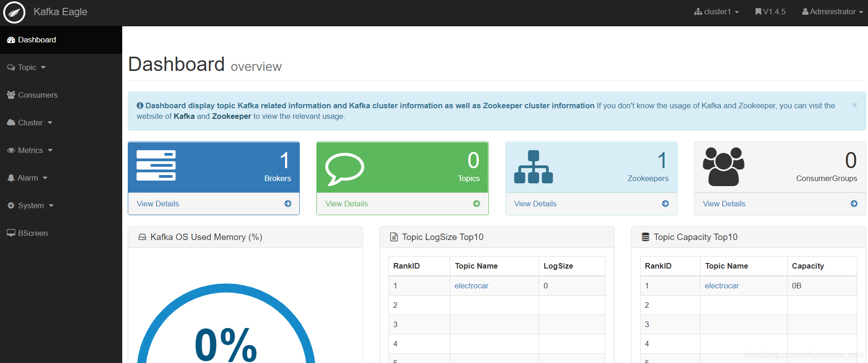Follow the Zookeeper link in info alert
This screenshot has width=868, height=363.
coord(232,116)
